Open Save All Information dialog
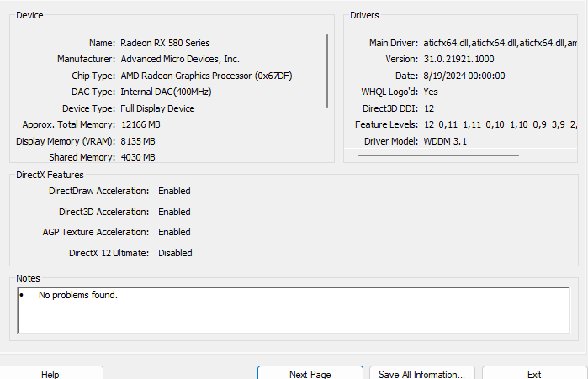 point(422,373)
